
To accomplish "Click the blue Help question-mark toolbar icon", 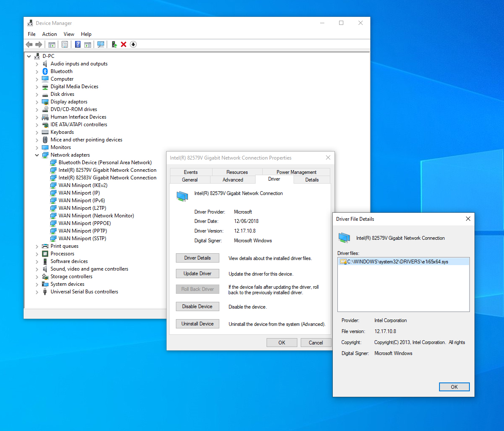I will tap(78, 44).
